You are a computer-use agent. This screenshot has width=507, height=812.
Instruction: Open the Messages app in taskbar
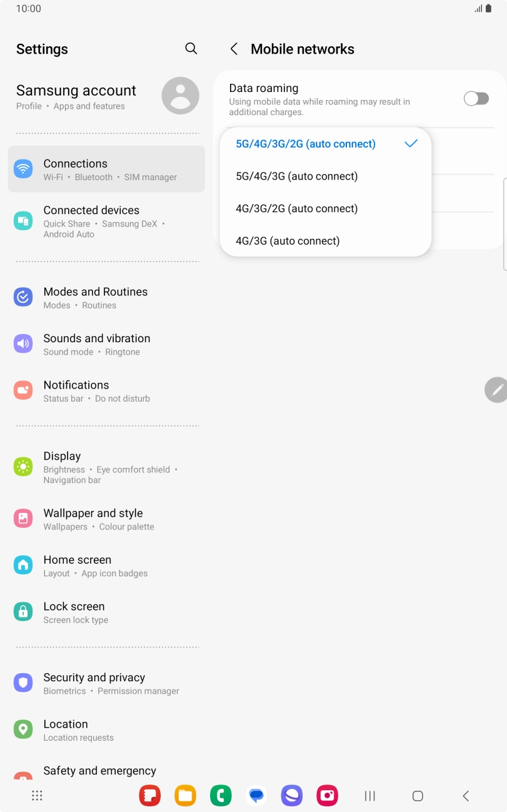coord(256,796)
